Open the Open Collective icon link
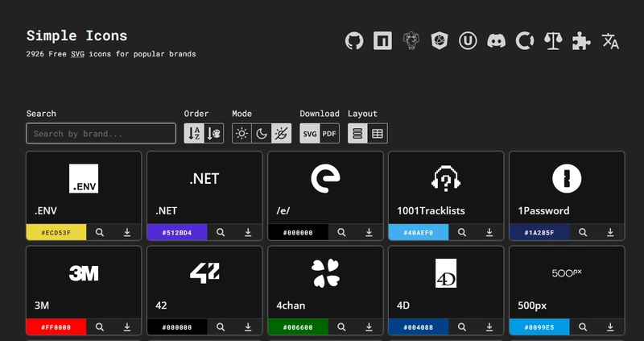The image size is (644, 341). (x=525, y=41)
